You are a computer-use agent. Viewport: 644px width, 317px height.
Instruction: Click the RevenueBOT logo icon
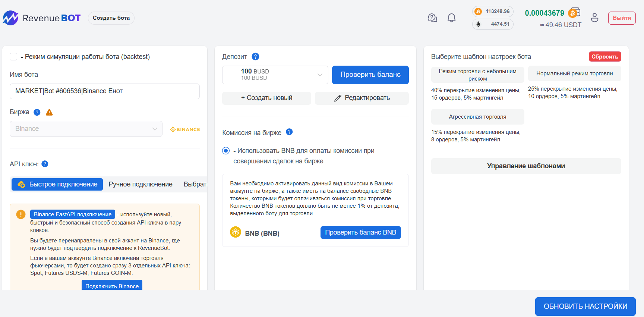point(11,18)
